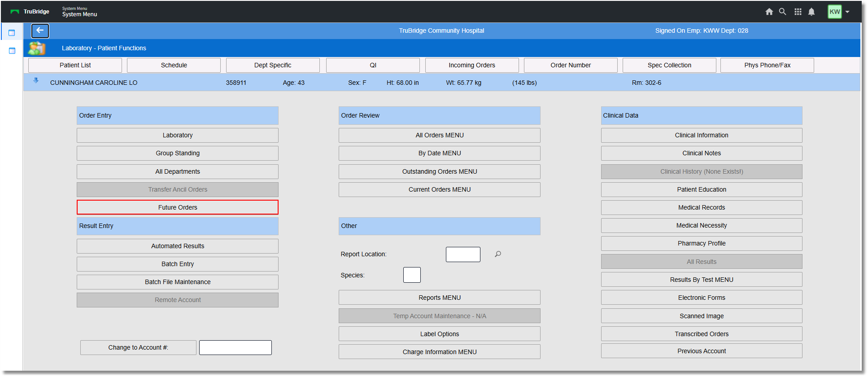Open the Patient List tab

(x=75, y=65)
